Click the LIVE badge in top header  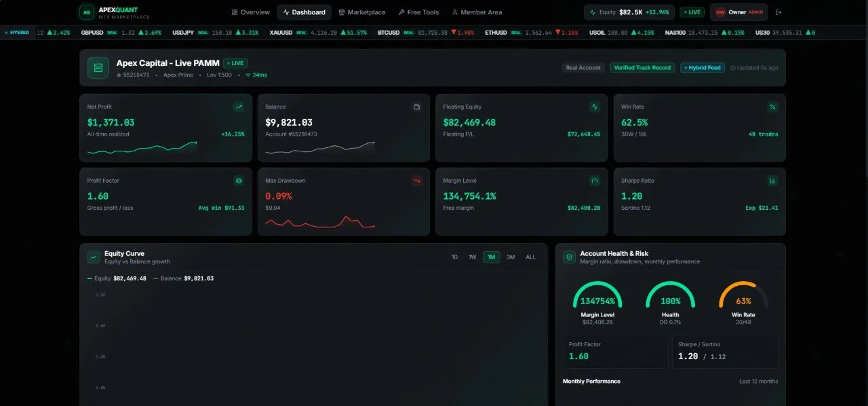[692, 12]
